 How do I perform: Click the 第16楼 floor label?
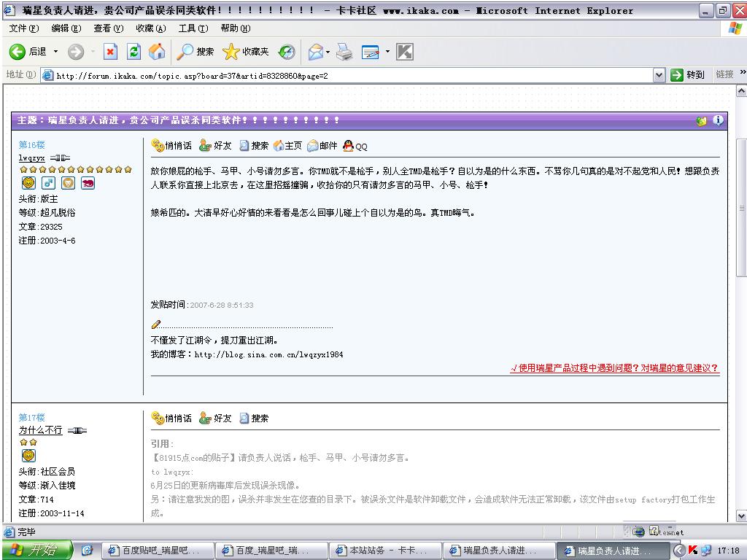(31, 145)
